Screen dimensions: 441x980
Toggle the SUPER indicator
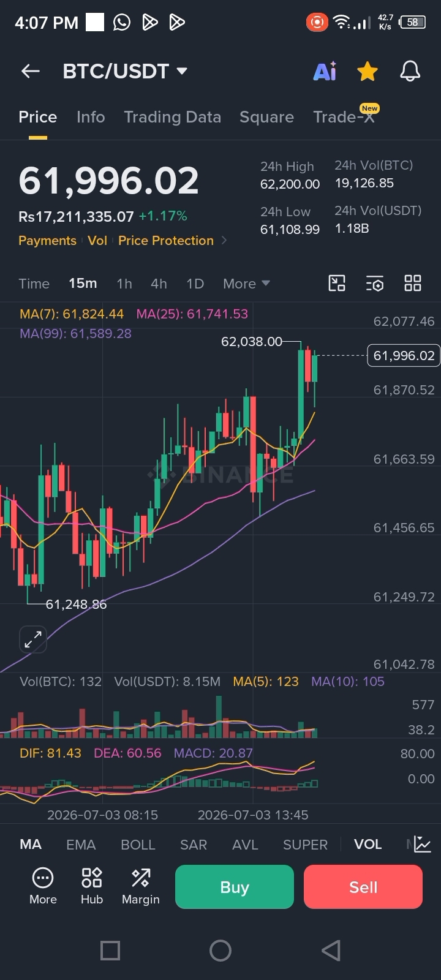(306, 845)
